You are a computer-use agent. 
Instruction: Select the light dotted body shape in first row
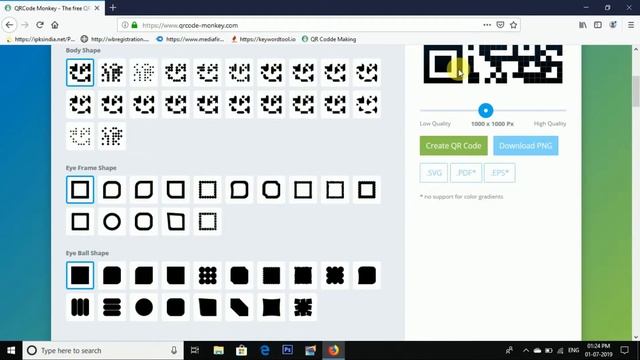click(x=144, y=72)
